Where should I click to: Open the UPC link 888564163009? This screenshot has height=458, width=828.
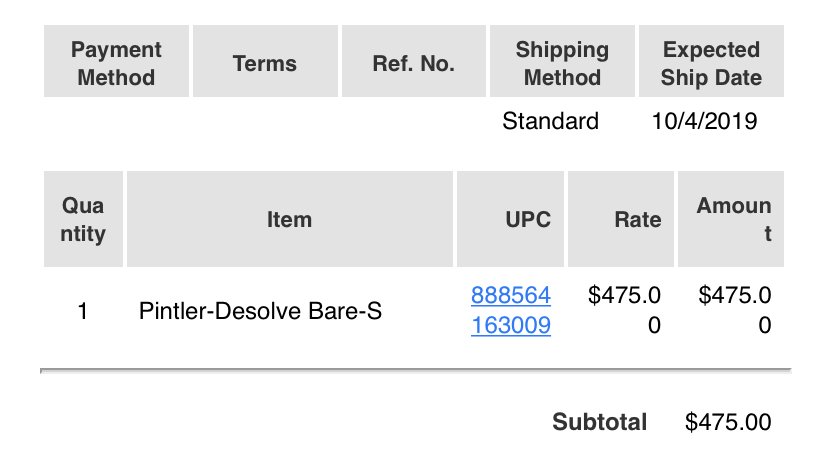(511, 310)
